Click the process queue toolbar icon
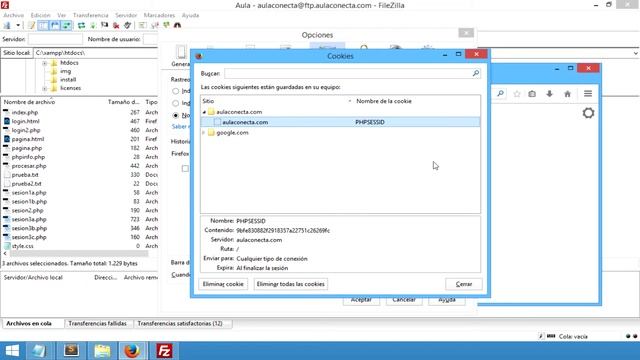640x360 pixels. (x=93, y=25)
